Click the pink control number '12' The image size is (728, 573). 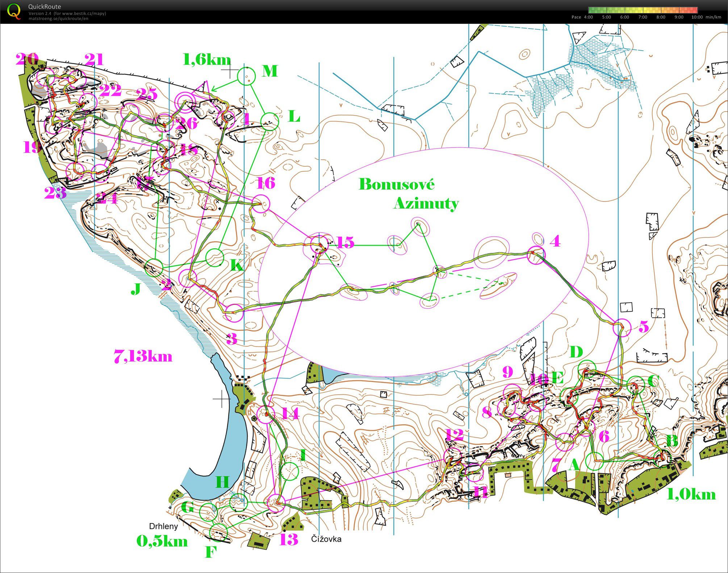(x=454, y=435)
